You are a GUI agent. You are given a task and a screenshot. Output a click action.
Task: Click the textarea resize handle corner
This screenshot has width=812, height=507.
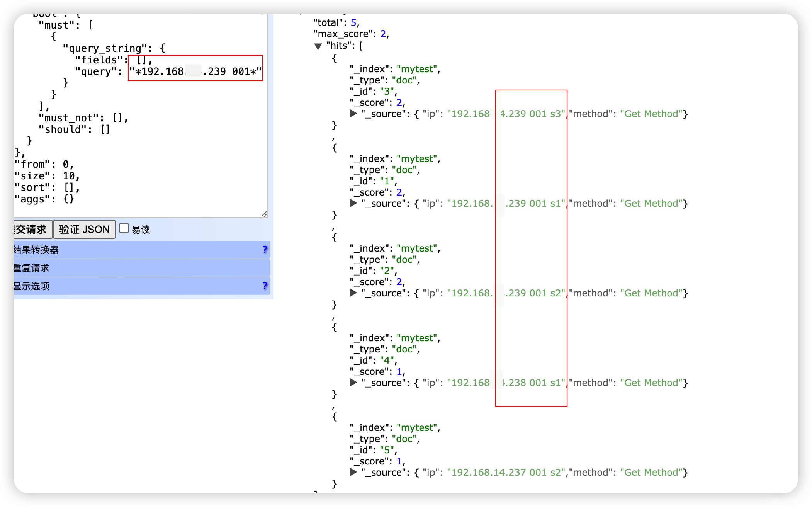tap(264, 214)
